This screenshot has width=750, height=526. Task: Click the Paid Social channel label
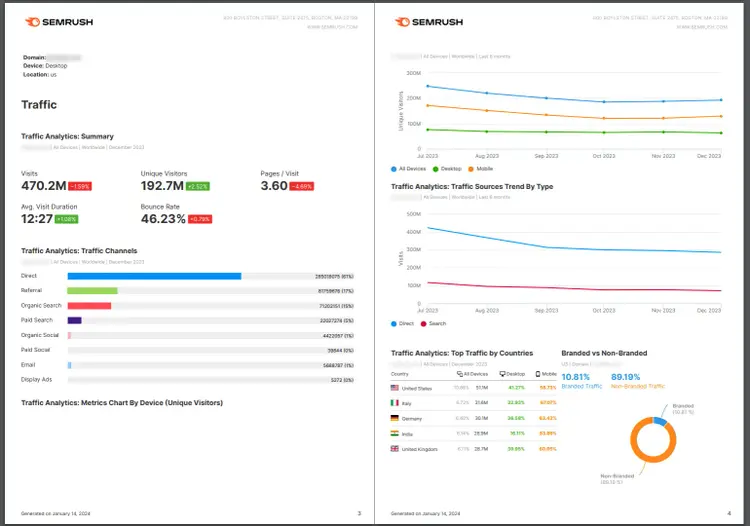pyautogui.click(x=35, y=350)
